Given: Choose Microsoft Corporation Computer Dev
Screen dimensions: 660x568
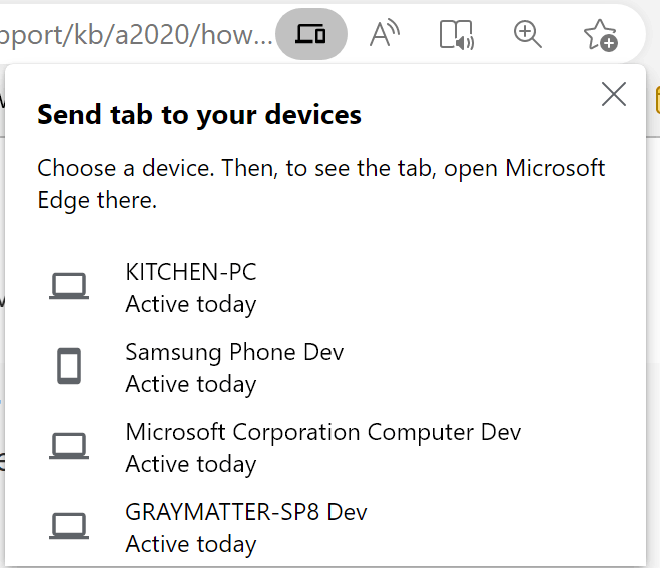Looking at the screenshot, I should coord(323,432).
